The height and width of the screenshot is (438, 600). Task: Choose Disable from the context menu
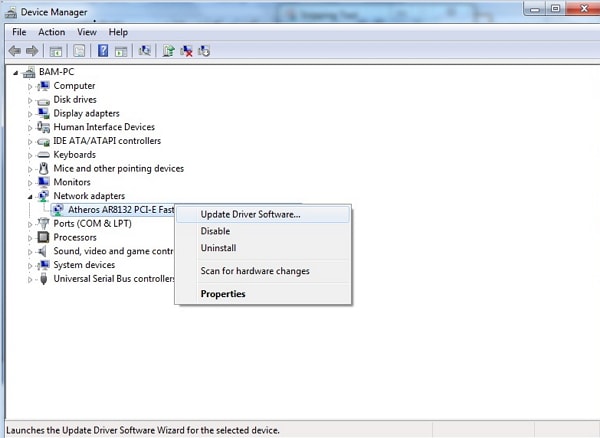click(x=263, y=231)
